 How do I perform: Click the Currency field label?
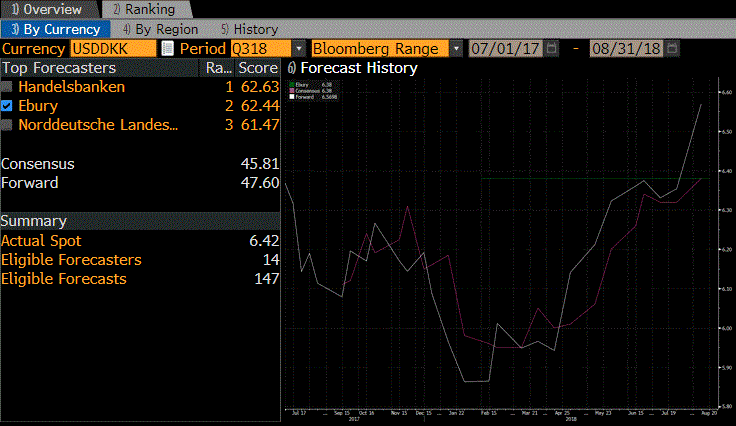coord(33,49)
